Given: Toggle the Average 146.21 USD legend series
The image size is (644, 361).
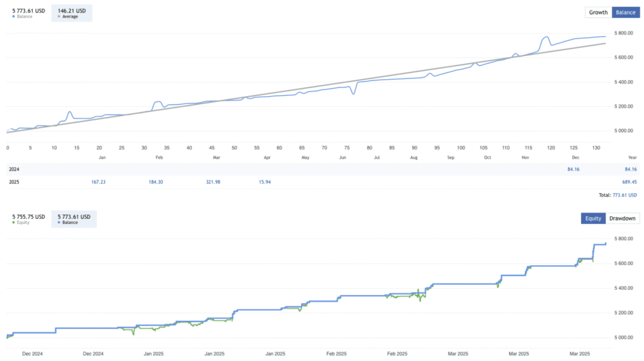Looking at the screenshot, I should (72, 13).
